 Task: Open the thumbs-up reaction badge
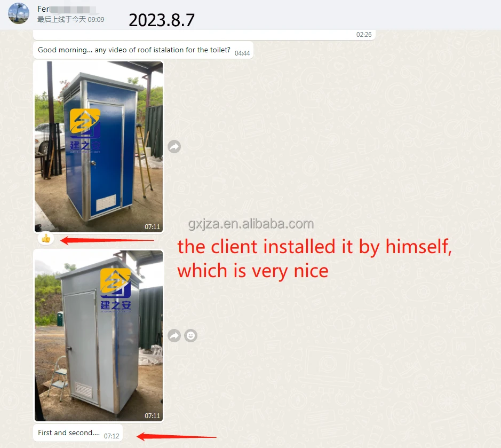coord(46,239)
